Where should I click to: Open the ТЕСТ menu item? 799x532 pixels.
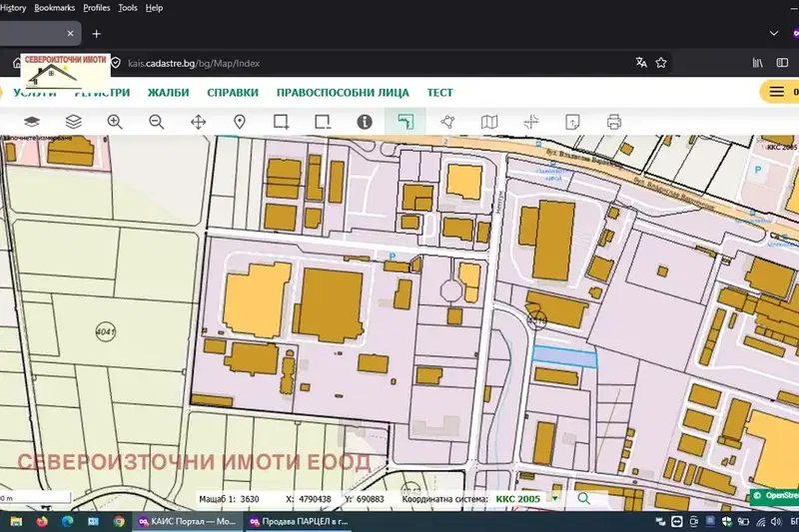point(439,93)
